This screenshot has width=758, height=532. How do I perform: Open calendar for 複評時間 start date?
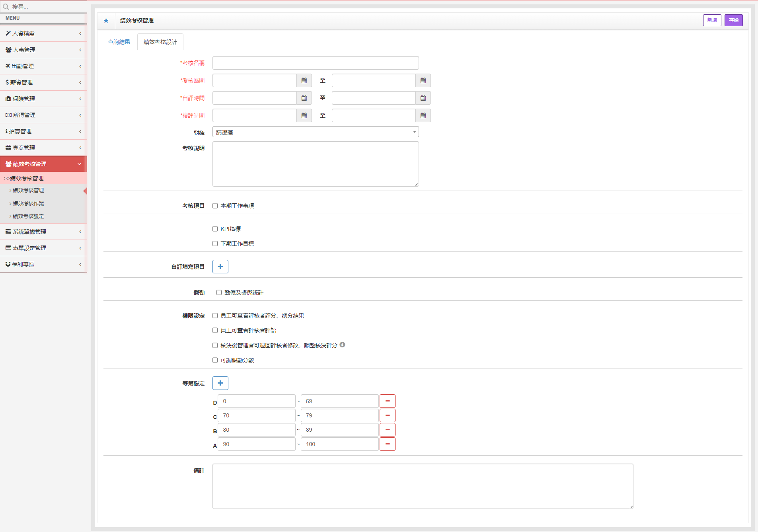304,115
